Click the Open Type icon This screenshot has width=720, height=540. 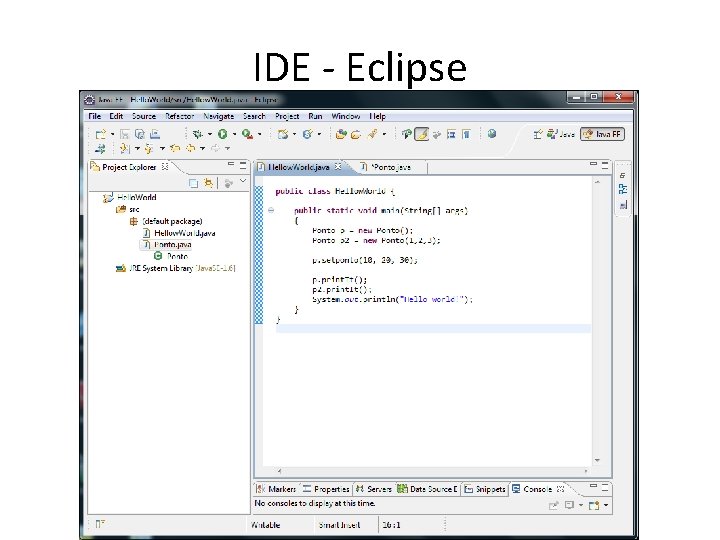click(341, 134)
